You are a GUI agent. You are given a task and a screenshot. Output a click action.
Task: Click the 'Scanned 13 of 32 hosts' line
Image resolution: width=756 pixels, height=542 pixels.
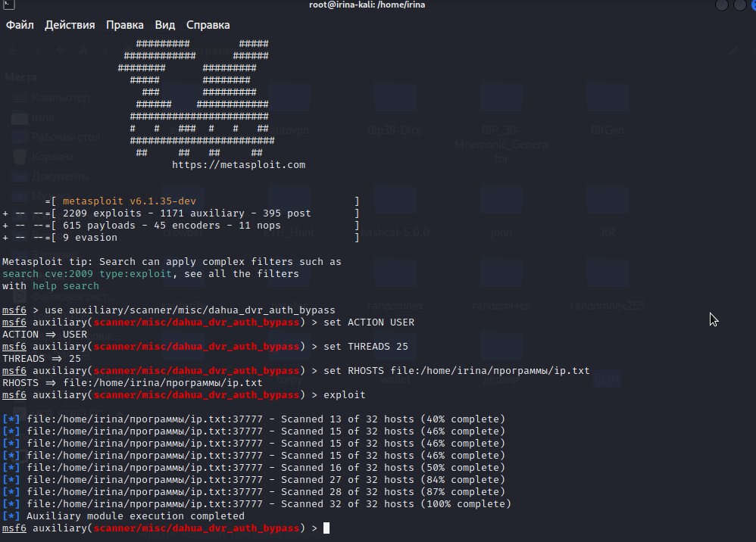pyautogui.click(x=254, y=419)
